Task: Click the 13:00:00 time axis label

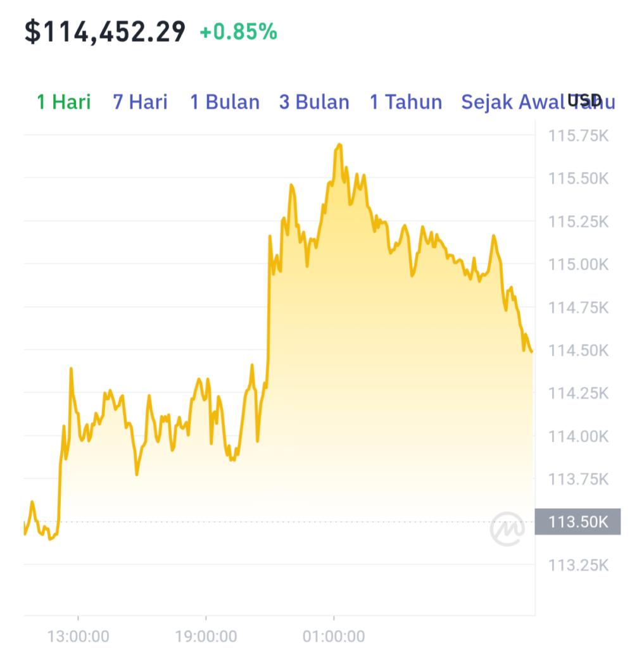Action: pyautogui.click(x=78, y=637)
